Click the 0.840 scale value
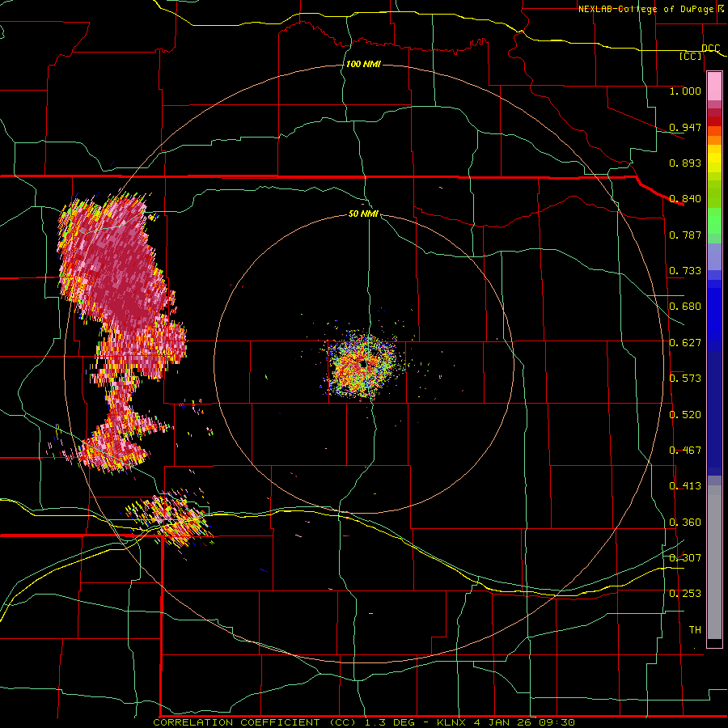Viewport: 728px width, 728px height. [685, 199]
